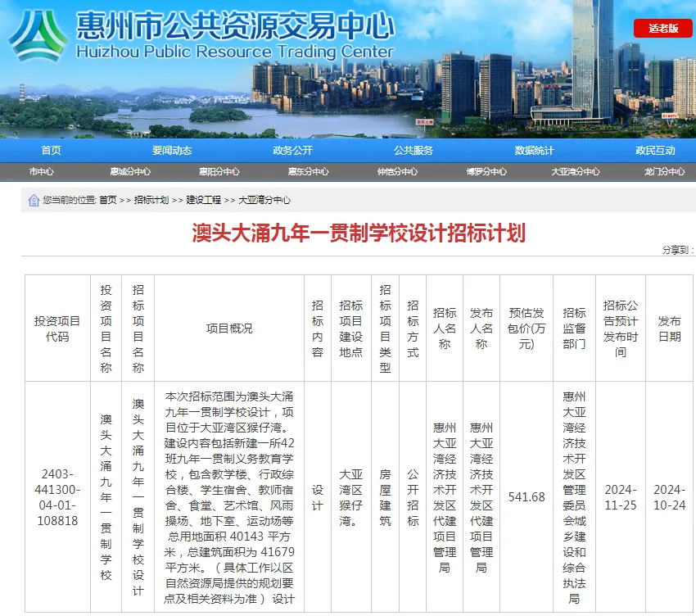696x616 pixels.
Task: Open the 博罗分中心 sub-center tab
Action: (x=486, y=172)
